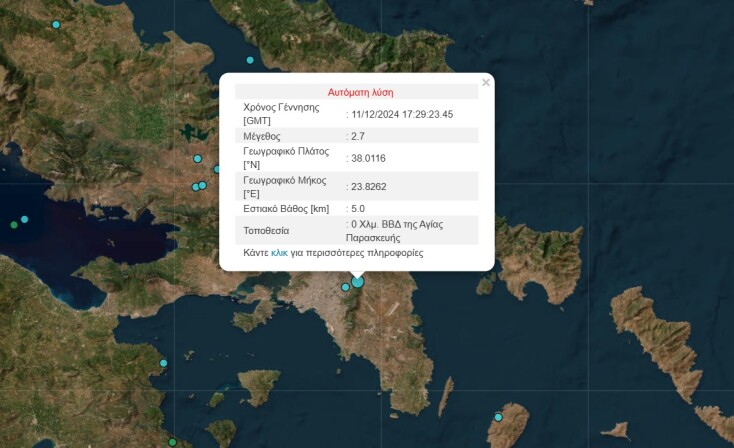The height and width of the screenshot is (448, 734).
Task: Click the 'Εστιακό Βάθος [km]' label
Action: (x=286, y=209)
